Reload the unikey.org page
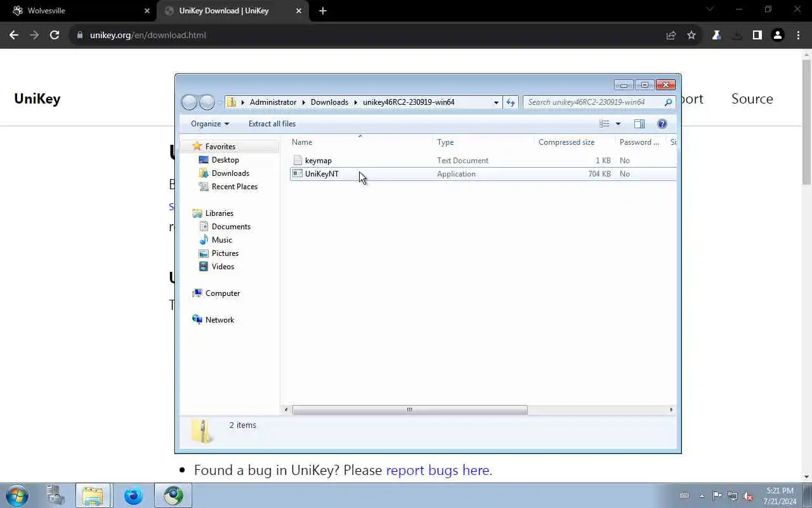 [x=55, y=35]
